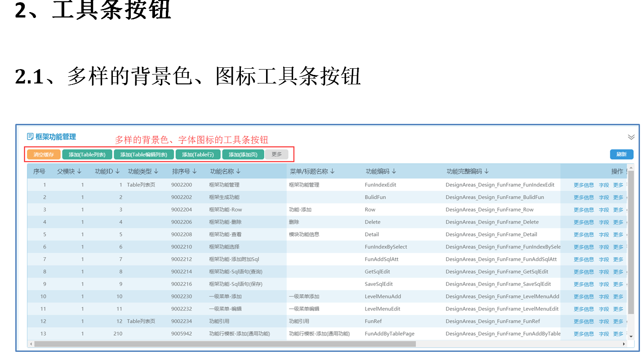This screenshot has height=355, width=644.
Task: Click the 框架功能-Row name cell
Action: pos(226,210)
